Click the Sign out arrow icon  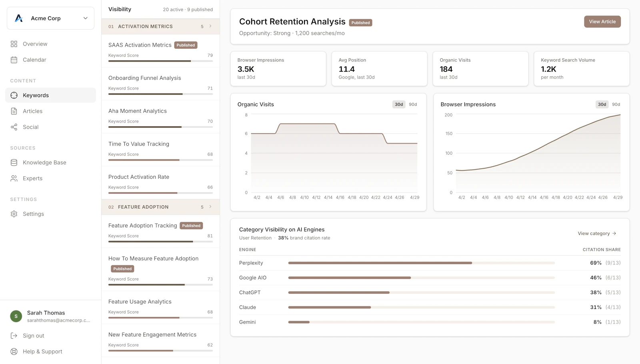pyautogui.click(x=14, y=336)
